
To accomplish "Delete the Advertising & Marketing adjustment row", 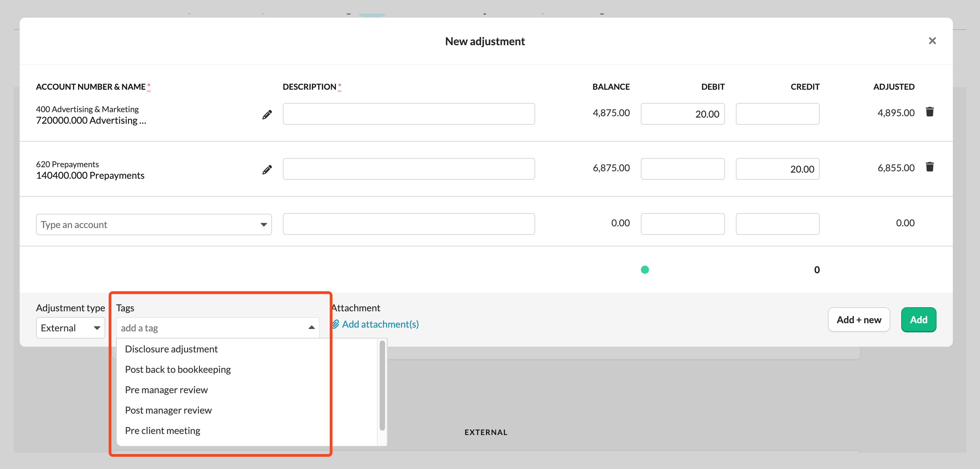I will 929,112.
